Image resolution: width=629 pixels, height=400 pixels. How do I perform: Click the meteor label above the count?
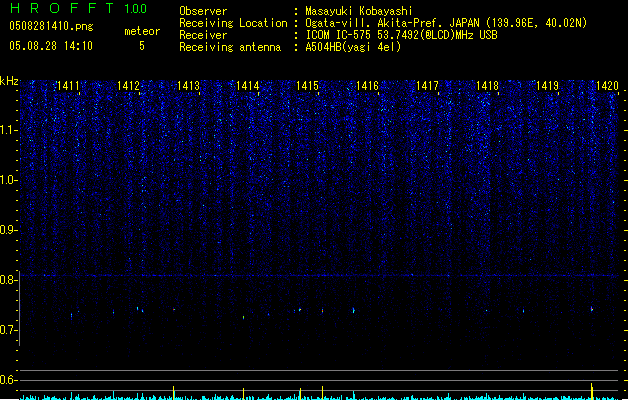pos(142,31)
